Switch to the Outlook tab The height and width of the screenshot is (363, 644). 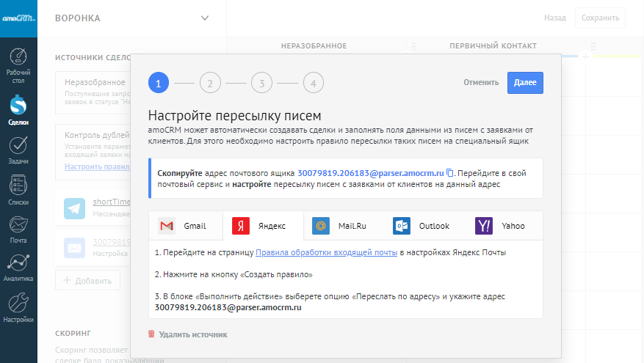pos(422,226)
